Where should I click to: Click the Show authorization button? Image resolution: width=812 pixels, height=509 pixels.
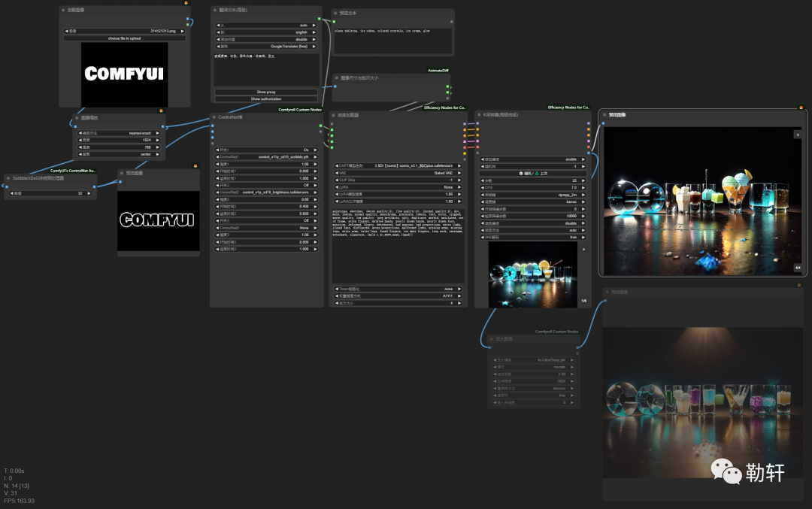(266, 99)
